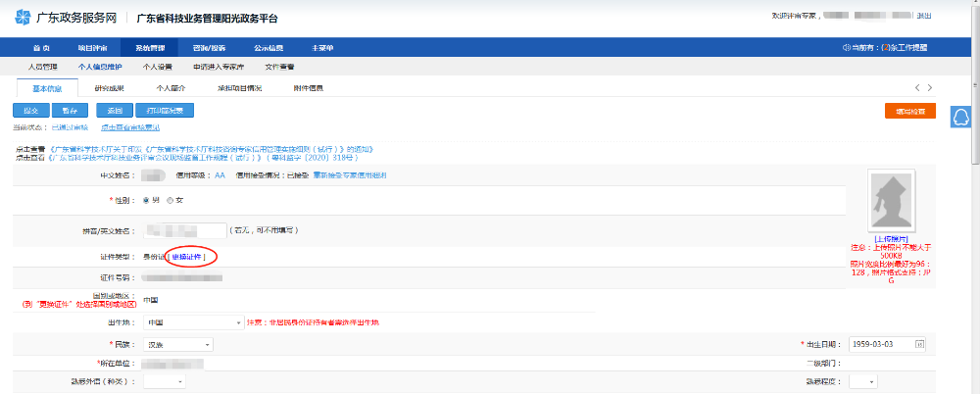Click the profile photo placeholder
The height and width of the screenshot is (394, 980).
pos(892,200)
